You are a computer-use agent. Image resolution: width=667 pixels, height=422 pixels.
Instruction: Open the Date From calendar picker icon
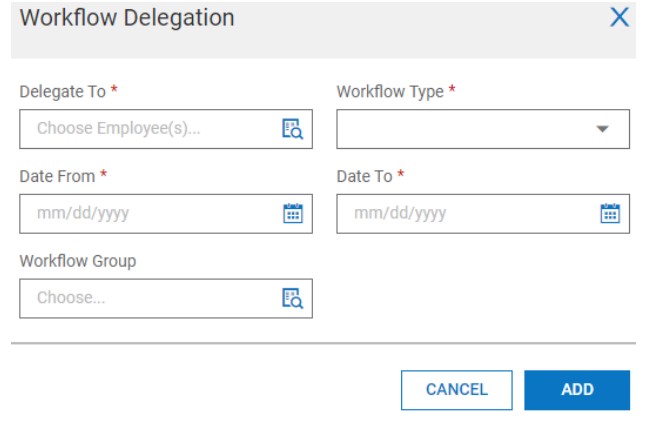point(292,213)
